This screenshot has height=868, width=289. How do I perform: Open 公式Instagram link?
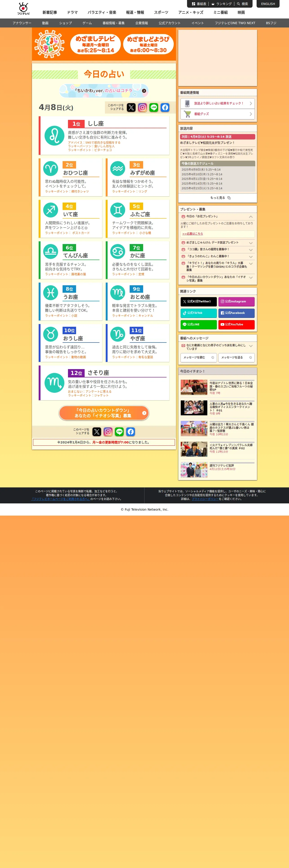pyautogui.click(x=236, y=302)
